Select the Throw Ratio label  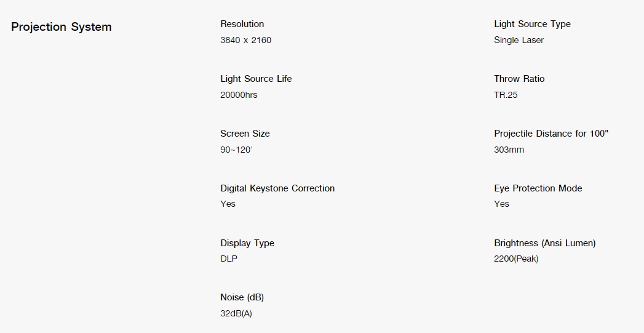tap(519, 79)
